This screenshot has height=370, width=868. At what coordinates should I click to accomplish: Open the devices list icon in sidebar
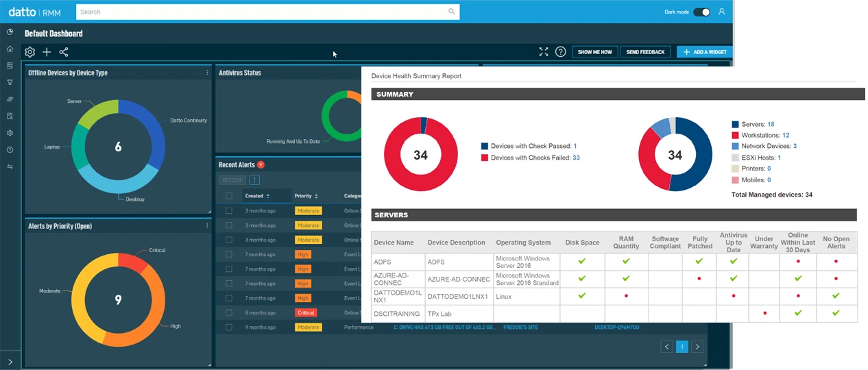10,66
